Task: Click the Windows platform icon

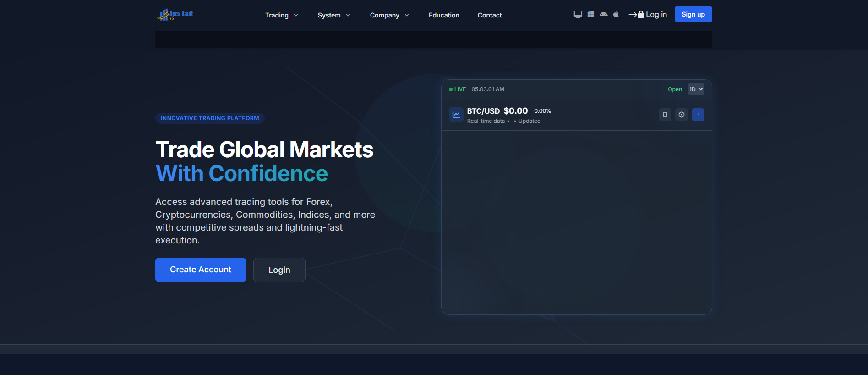Action: 591,14
